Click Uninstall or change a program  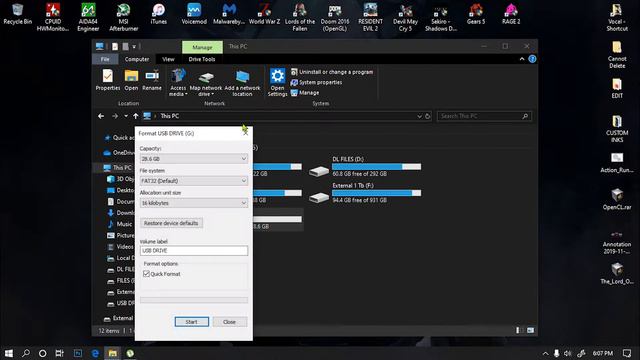tap(332, 72)
